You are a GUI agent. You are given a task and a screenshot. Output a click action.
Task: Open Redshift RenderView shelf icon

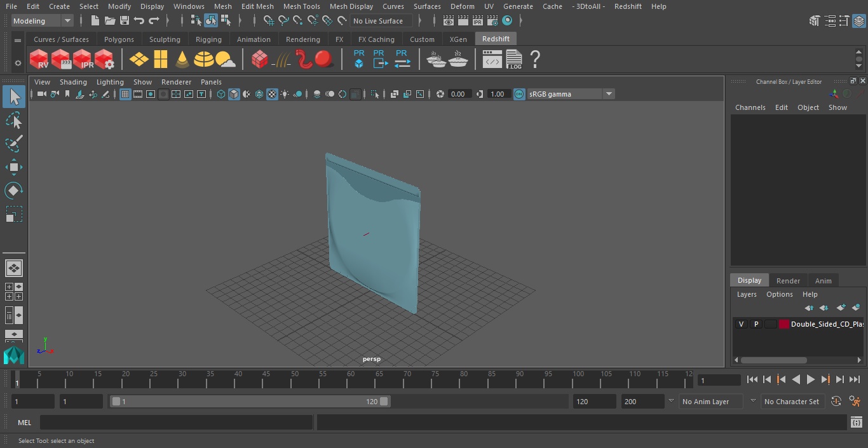[39, 60]
